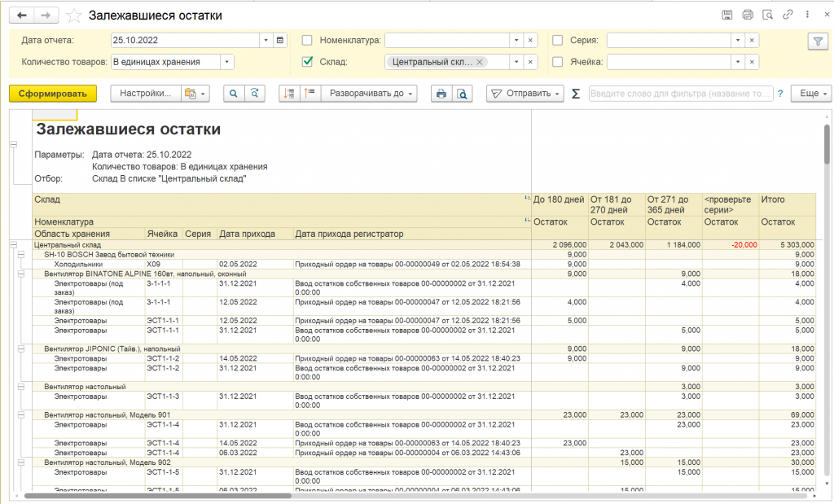Click the magnifier search icon in toolbar
834x504 pixels.
coord(234,94)
